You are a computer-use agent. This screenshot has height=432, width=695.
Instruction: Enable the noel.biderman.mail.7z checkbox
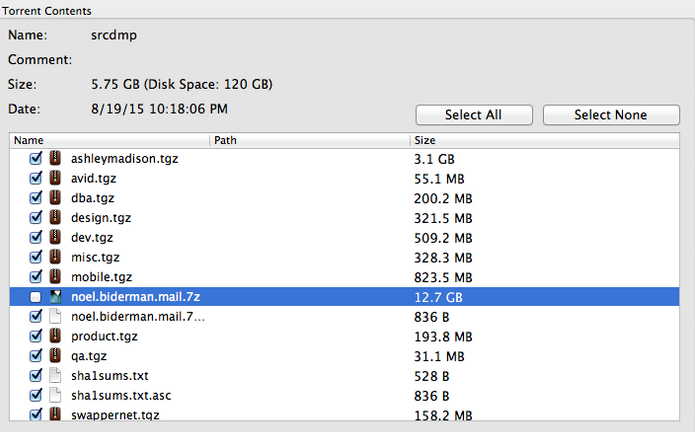pyautogui.click(x=36, y=297)
